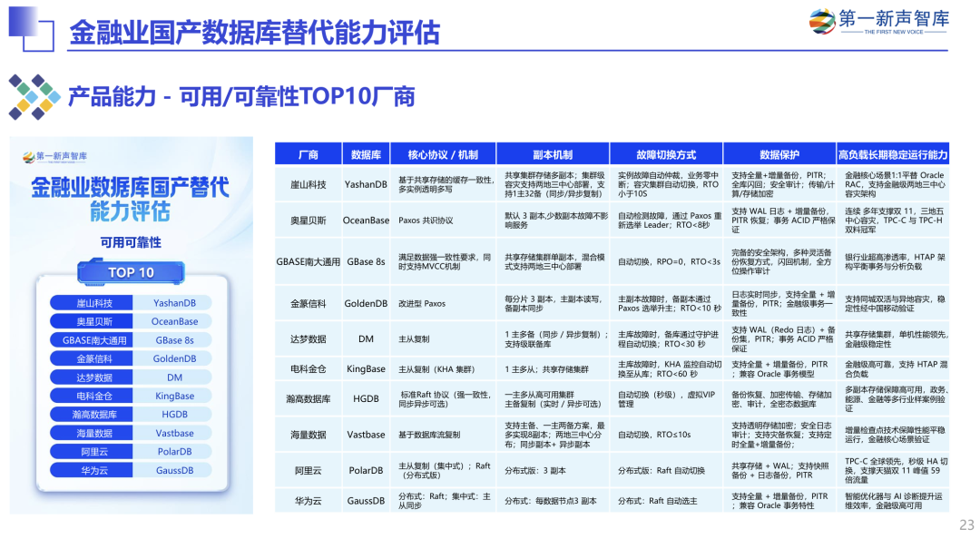Click GBASE南大通用 in the TOP 10 list
The image size is (980, 539).
92,340
